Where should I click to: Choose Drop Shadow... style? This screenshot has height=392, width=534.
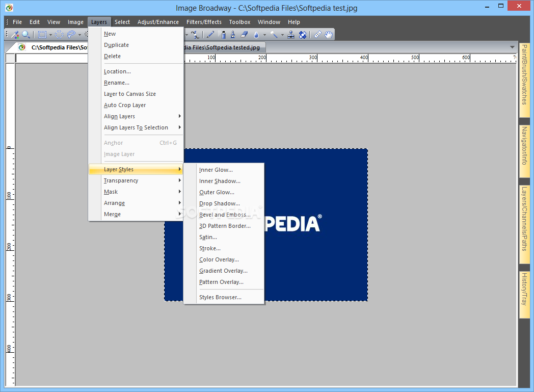point(224,204)
